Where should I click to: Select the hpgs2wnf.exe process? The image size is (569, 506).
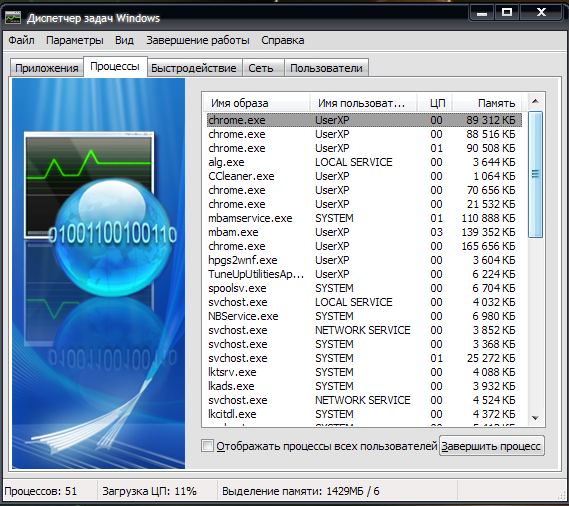(364, 260)
